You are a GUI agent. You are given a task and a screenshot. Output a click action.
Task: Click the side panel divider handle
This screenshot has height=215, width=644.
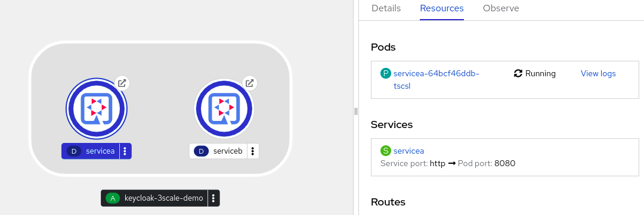(356, 111)
